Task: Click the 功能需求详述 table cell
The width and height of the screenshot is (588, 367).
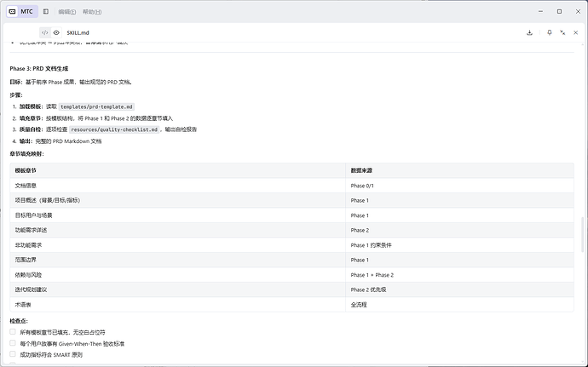Action: coord(178,230)
